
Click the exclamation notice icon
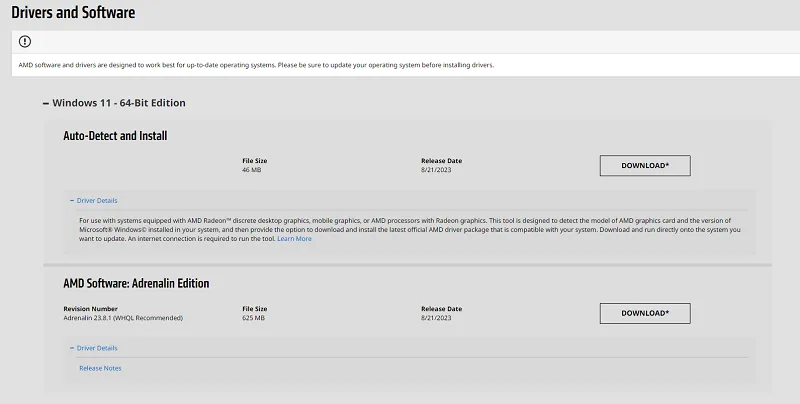pos(24,42)
